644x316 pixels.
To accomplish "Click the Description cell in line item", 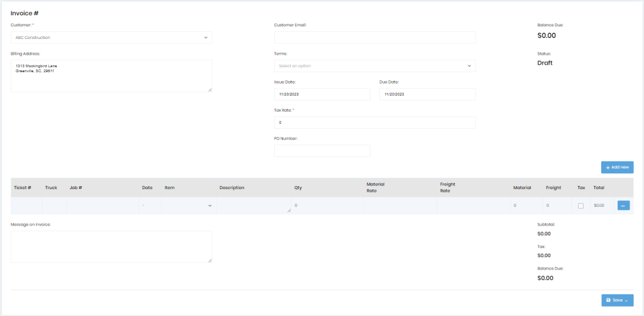I will 253,205.
